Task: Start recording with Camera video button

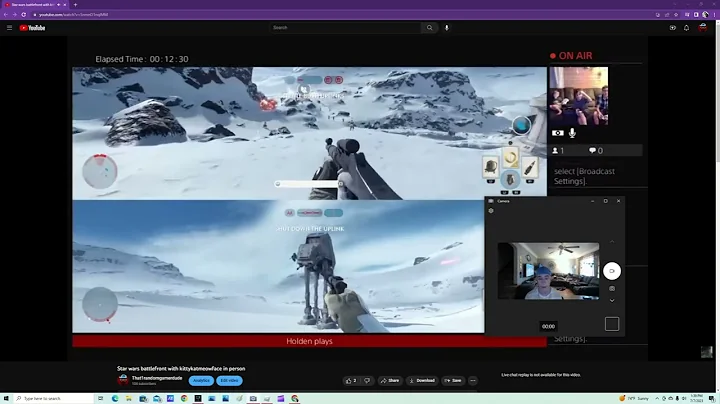Action: (x=612, y=271)
